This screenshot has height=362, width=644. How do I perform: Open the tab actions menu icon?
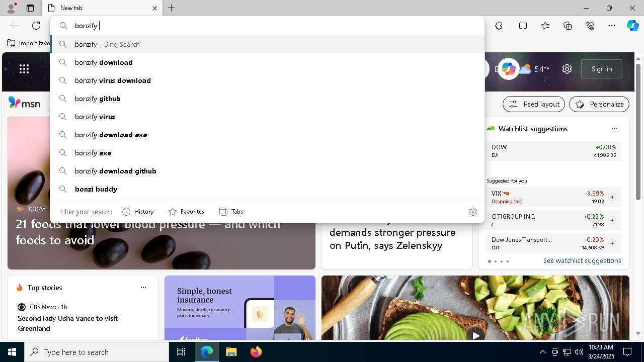point(30,8)
